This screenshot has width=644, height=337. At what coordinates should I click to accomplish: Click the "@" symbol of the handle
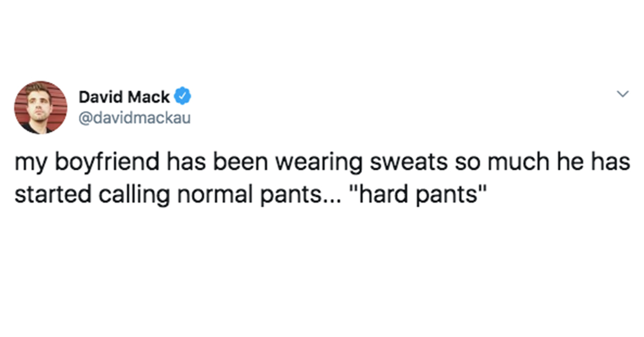85,119
